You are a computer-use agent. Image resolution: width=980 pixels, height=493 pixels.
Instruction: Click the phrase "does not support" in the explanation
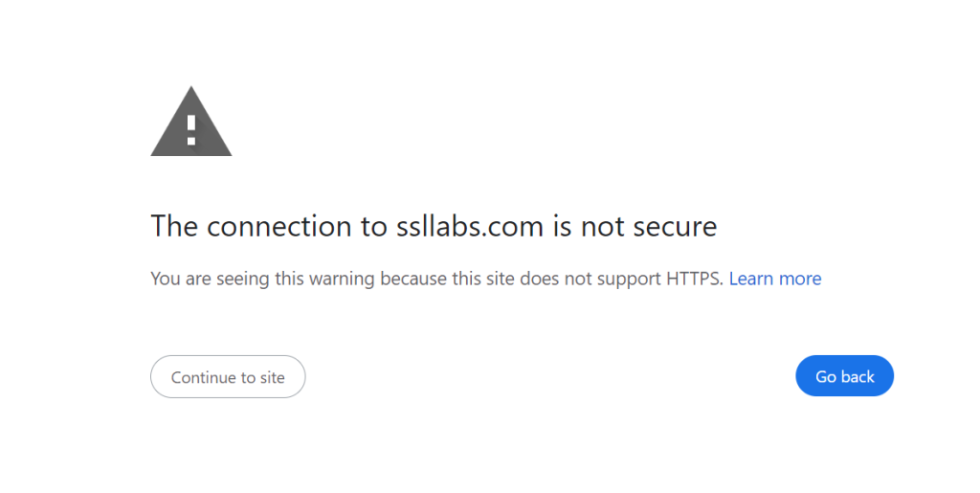600,279
